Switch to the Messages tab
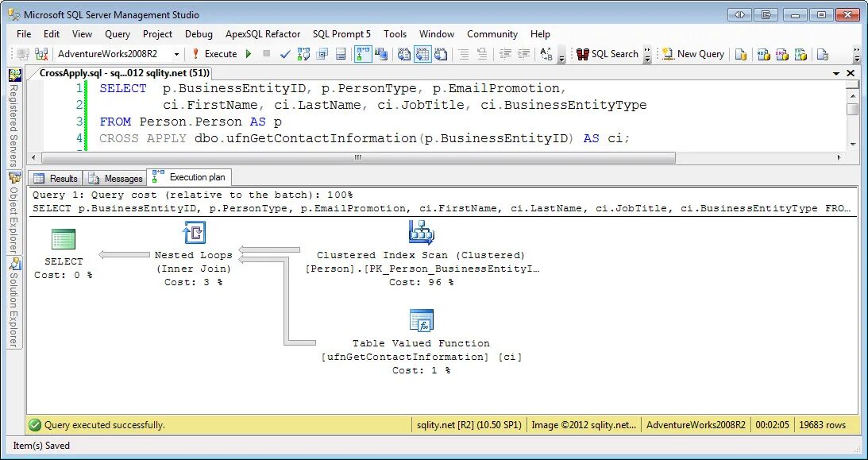 point(115,178)
